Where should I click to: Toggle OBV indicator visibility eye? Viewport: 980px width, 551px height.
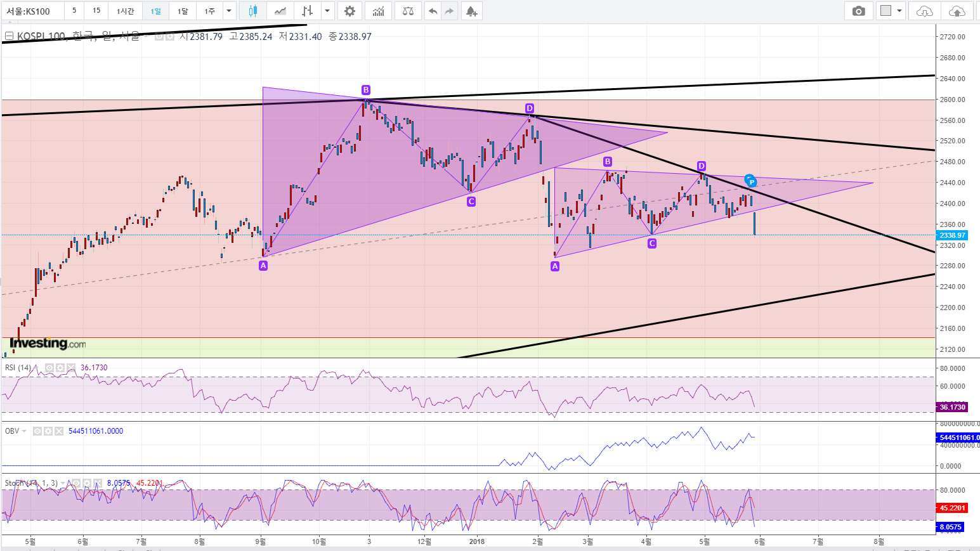(x=37, y=431)
